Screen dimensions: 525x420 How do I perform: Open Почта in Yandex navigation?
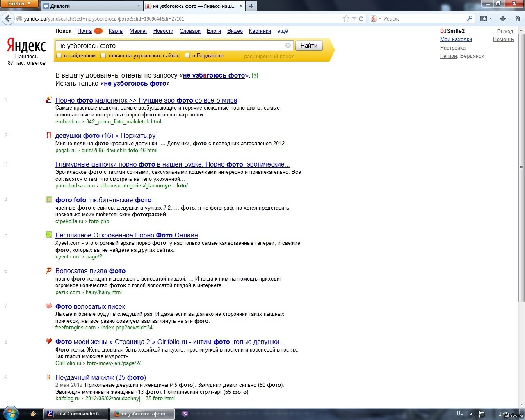click(x=84, y=31)
